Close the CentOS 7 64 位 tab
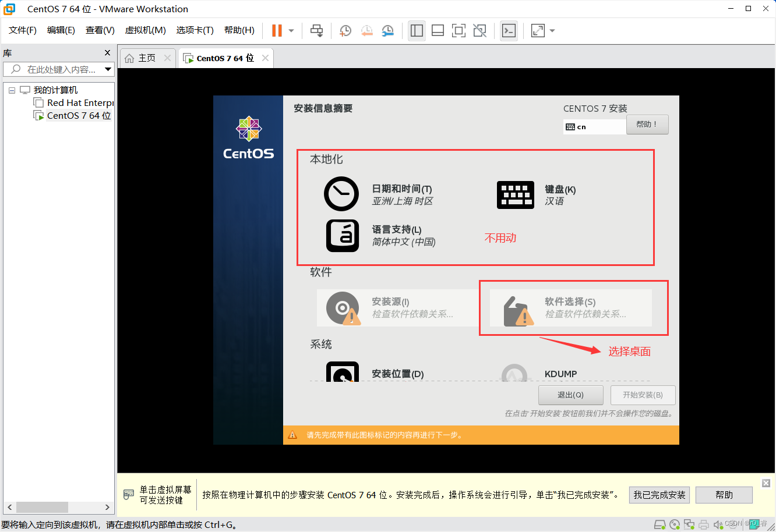 266,58
